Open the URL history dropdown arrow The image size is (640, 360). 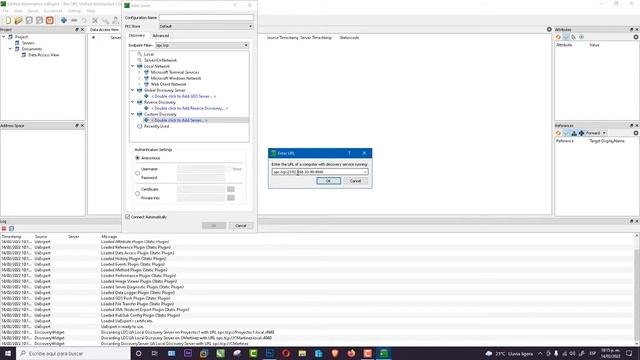(365, 172)
